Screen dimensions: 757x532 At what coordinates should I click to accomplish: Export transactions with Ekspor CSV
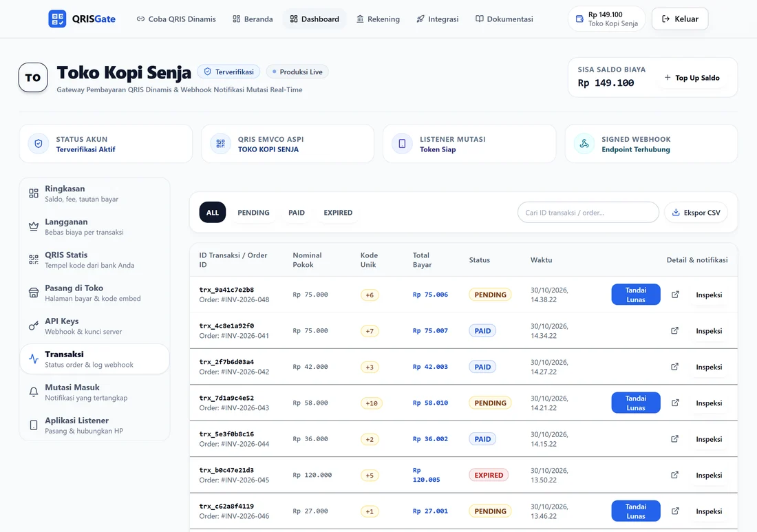(696, 213)
